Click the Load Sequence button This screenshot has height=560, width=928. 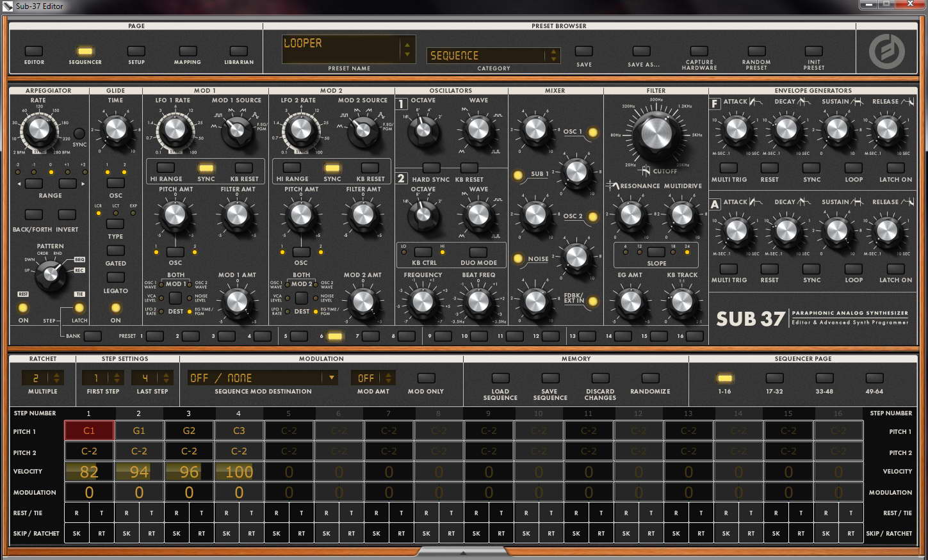(500, 378)
